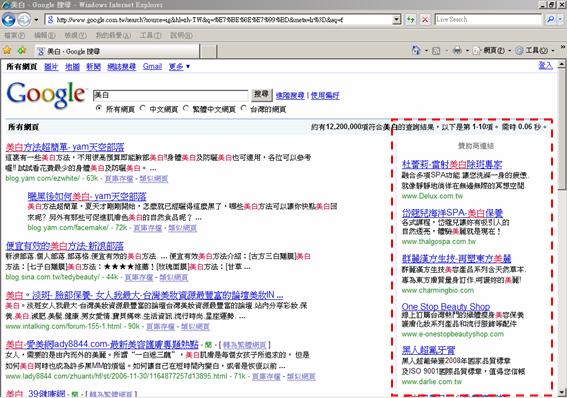Open the 工具 menu in menu bar
The image size is (567, 398).
pos(150,35)
